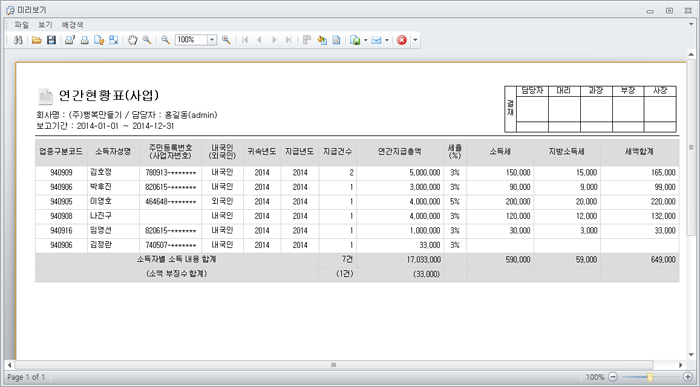The width and height of the screenshot is (700, 387).
Task: Click the quick print printer icon
Action: tap(84, 40)
